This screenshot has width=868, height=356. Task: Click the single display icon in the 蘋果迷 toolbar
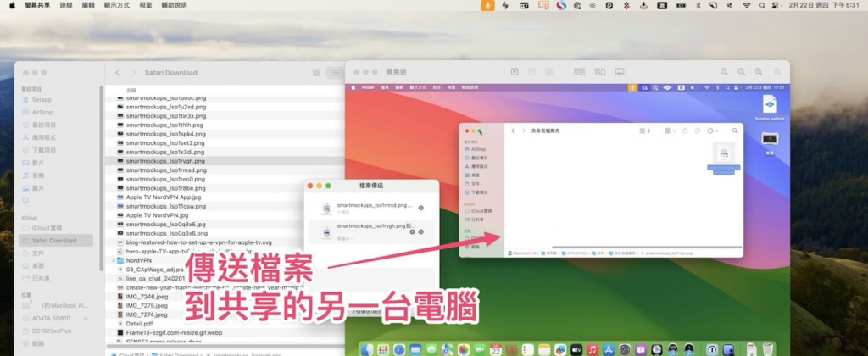coord(620,72)
